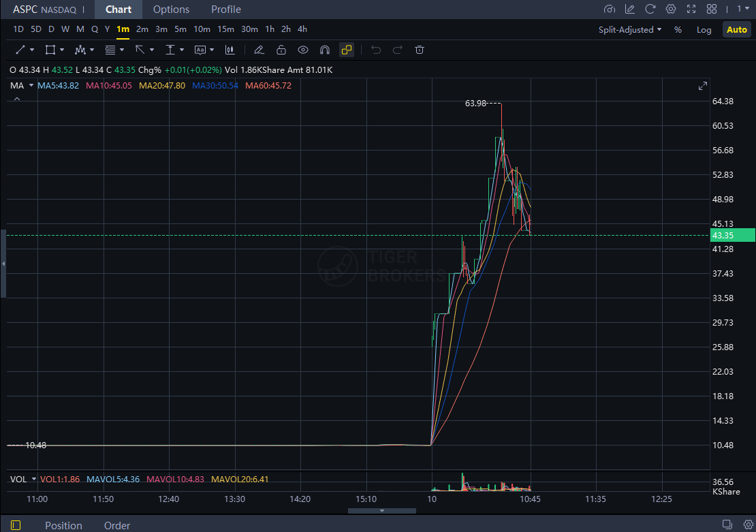Open the Position tab

[x=63, y=525]
